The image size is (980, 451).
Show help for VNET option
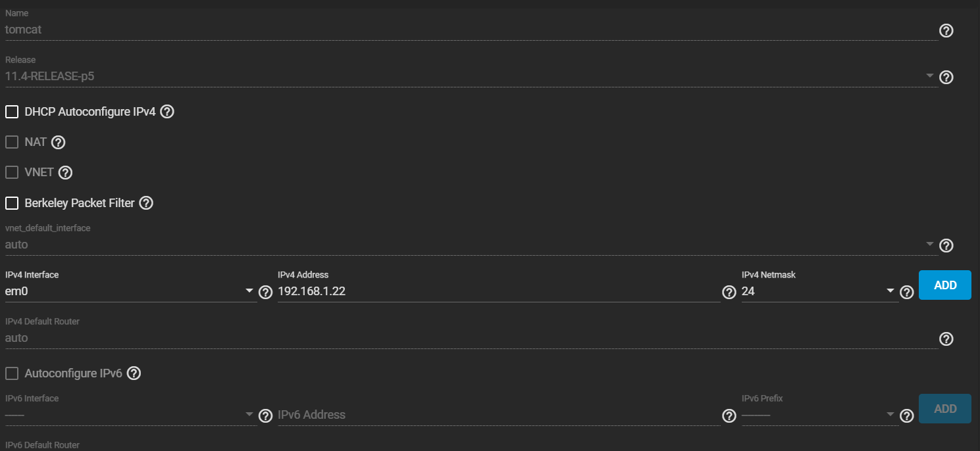point(65,173)
